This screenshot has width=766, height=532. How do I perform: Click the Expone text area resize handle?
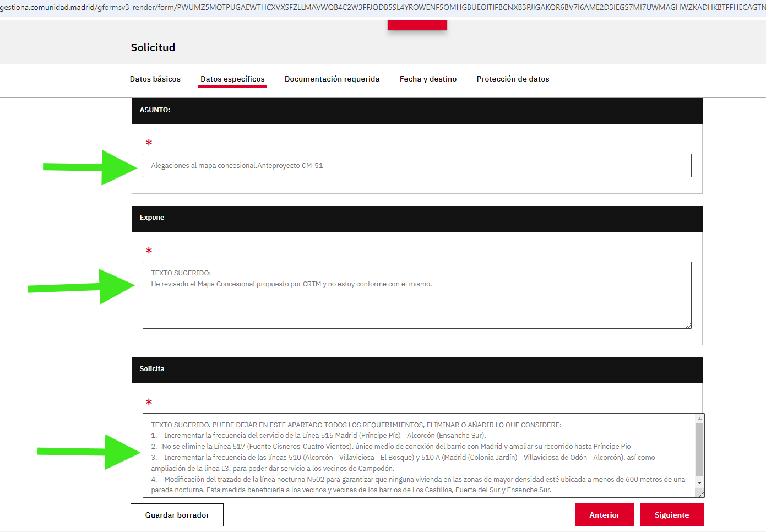[688, 325]
